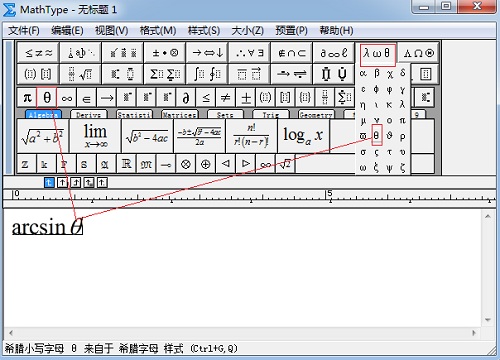Open set theory symbols palette ∉∩⊂
Image resolution: width=500 pixels, height=360 pixels.
pos(292,53)
